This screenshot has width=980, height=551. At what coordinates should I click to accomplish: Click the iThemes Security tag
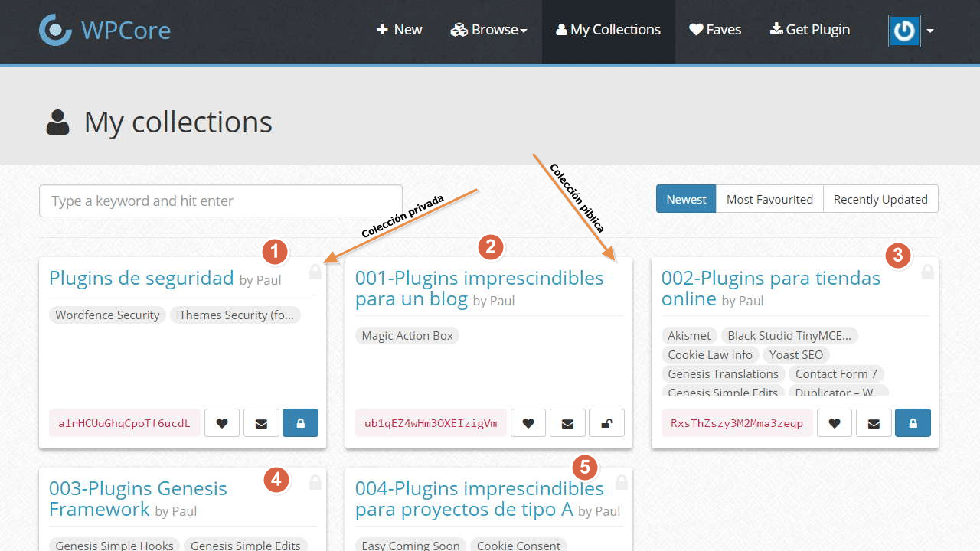pyautogui.click(x=235, y=315)
